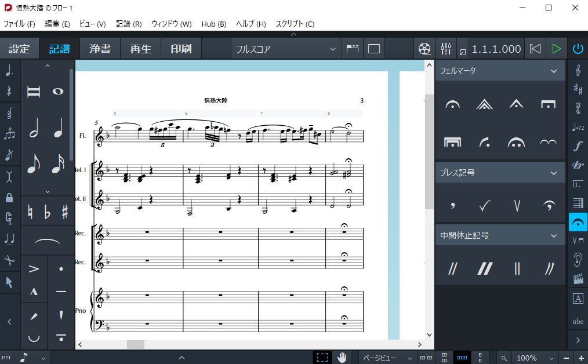
Task: Insert the comma breath mark
Action: pos(453,205)
